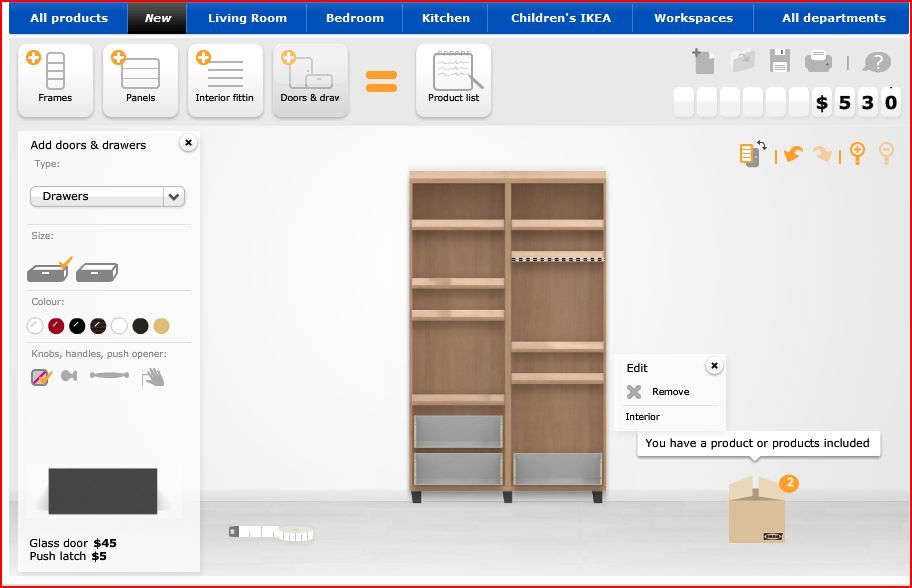912x588 pixels.
Task: Click the IKEA cardboard box icon
Action: coord(756,509)
